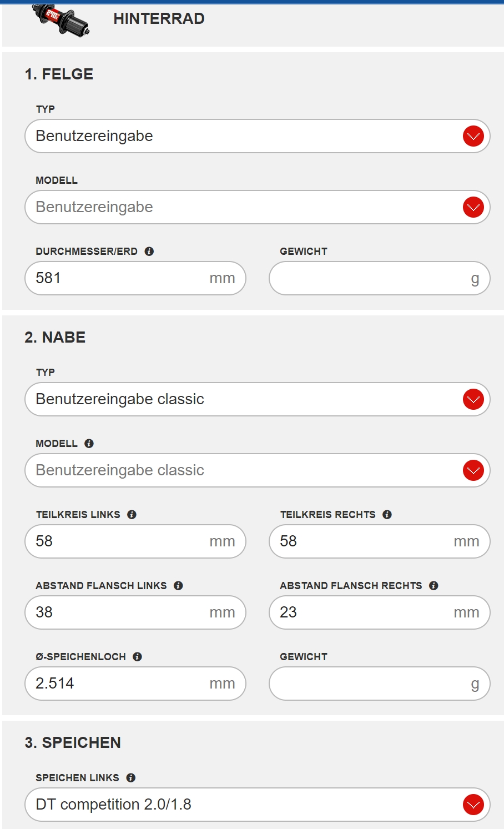The width and height of the screenshot is (504, 829).
Task: Click the HINTERRAD section header
Action: (x=159, y=18)
